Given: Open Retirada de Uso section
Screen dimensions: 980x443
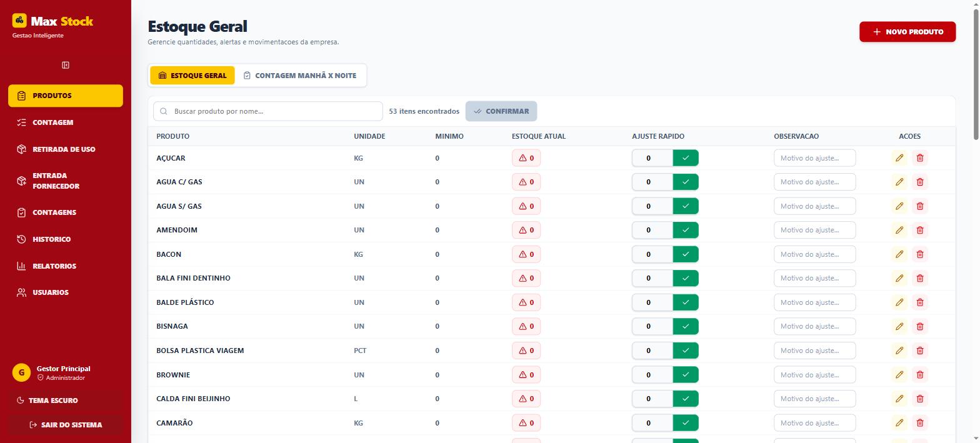Looking at the screenshot, I should click(x=66, y=149).
